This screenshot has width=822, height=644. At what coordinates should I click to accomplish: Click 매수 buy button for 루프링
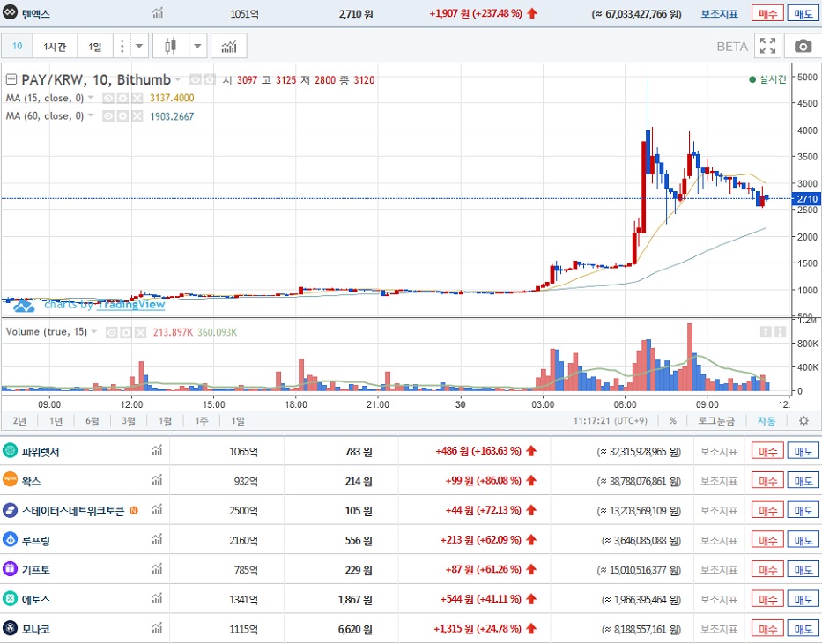(x=767, y=540)
